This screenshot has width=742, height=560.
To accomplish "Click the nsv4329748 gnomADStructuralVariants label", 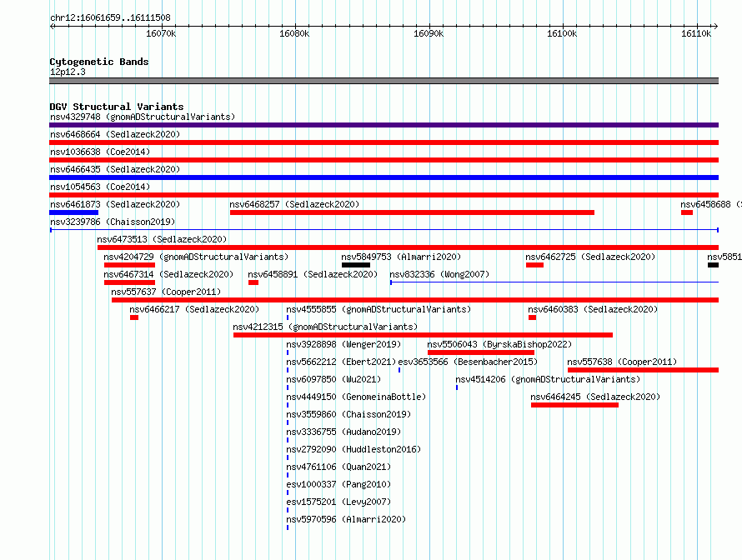I will pos(143,117).
